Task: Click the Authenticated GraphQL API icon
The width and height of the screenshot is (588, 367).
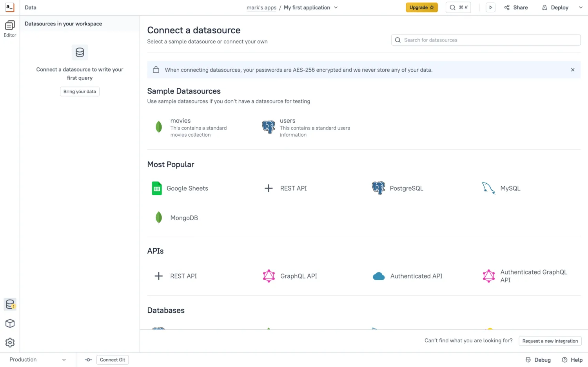Action: 488,276
